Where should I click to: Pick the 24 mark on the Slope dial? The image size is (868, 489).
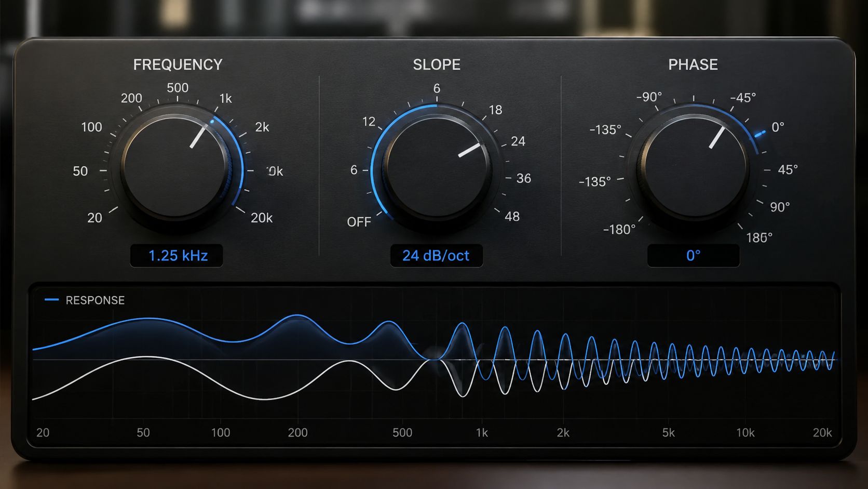pos(518,141)
